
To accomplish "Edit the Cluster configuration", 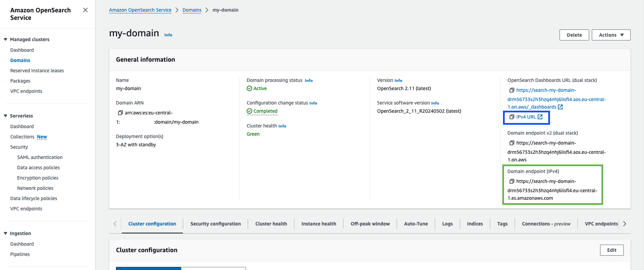I will point(612,250).
